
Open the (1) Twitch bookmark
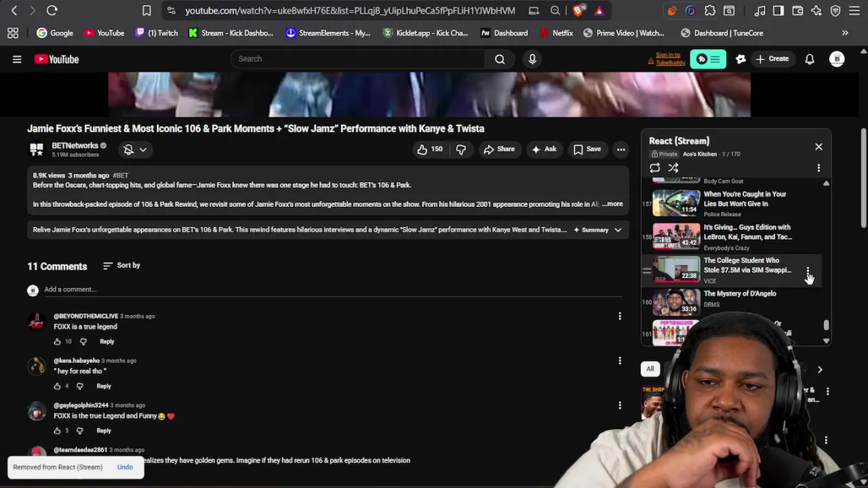tap(156, 33)
